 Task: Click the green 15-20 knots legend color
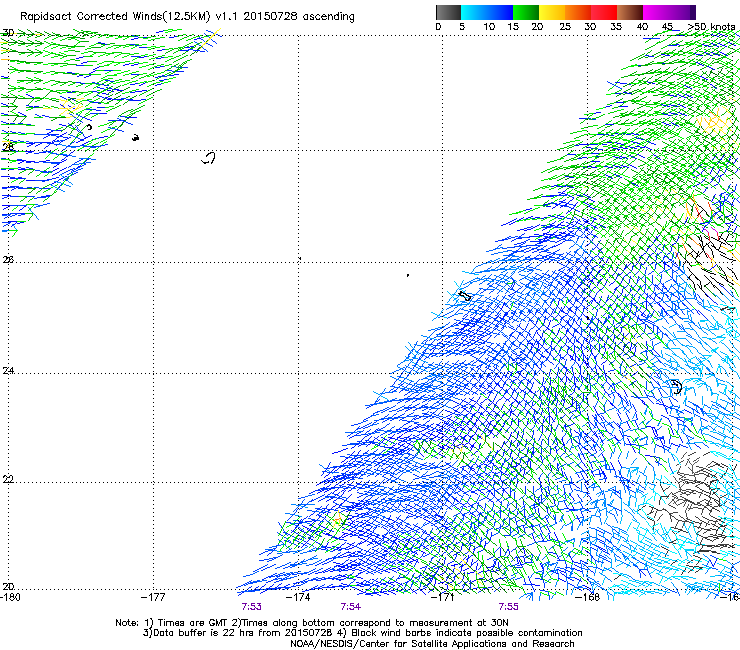[x=526, y=12]
